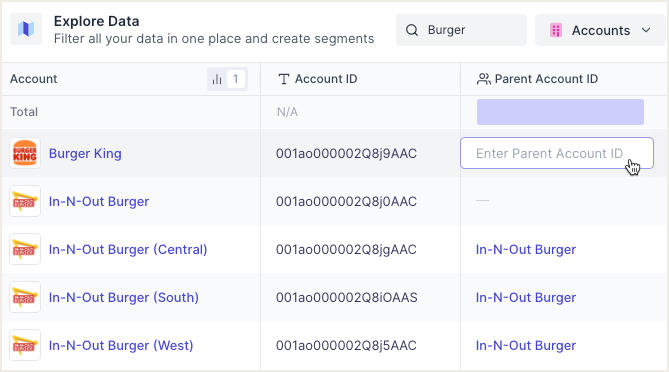669x372 pixels.
Task: Click the Burger King logo thumbnail
Action: (x=25, y=153)
